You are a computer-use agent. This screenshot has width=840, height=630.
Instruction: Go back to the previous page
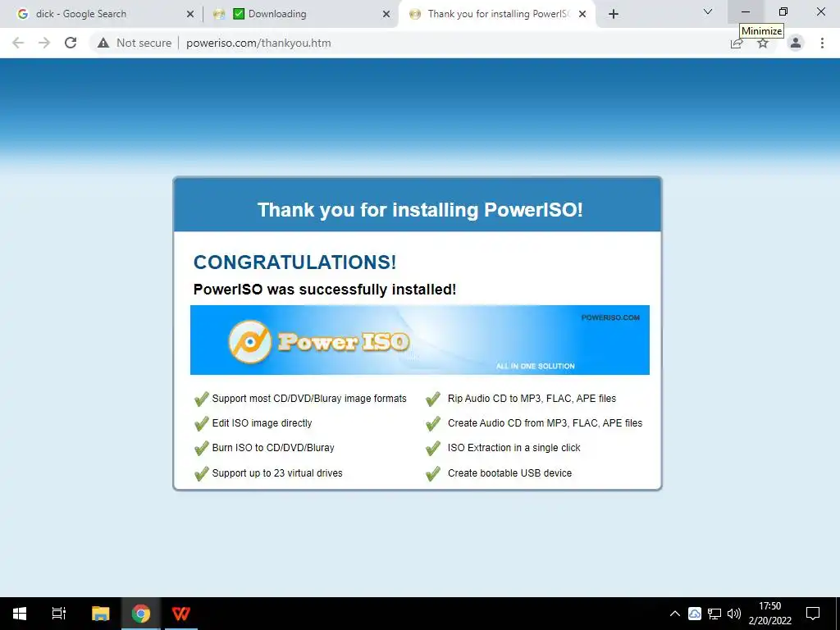[18, 43]
